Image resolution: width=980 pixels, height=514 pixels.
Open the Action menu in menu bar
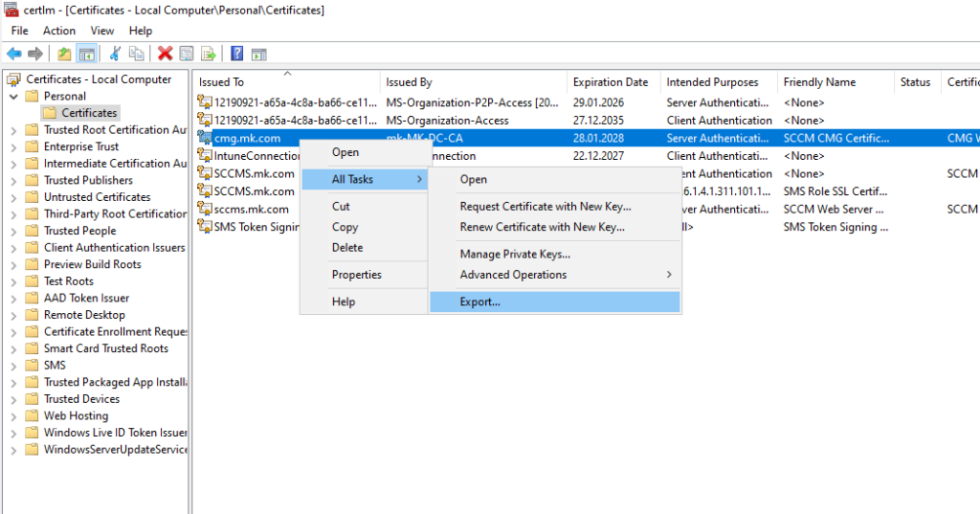click(x=59, y=31)
